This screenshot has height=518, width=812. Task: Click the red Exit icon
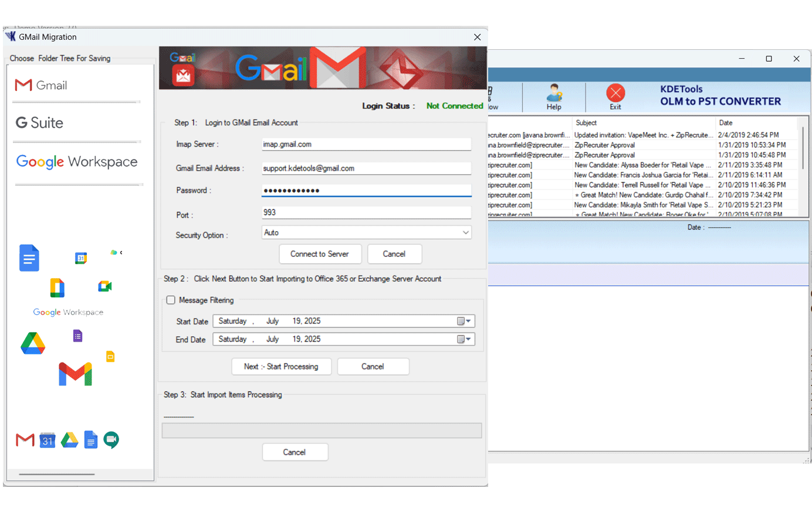point(615,96)
